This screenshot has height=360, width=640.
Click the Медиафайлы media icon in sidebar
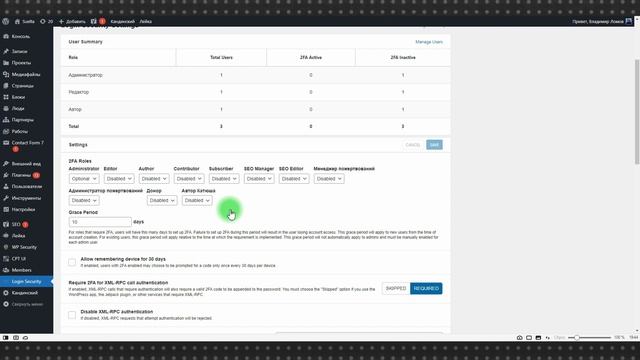point(6,74)
